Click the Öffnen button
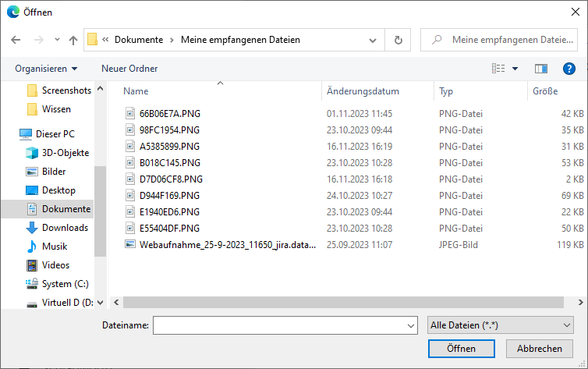This screenshot has width=588, height=369. pyautogui.click(x=461, y=349)
